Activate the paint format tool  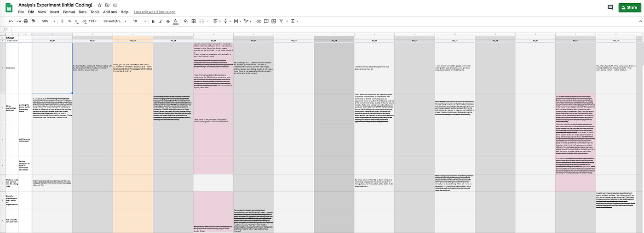[33, 21]
